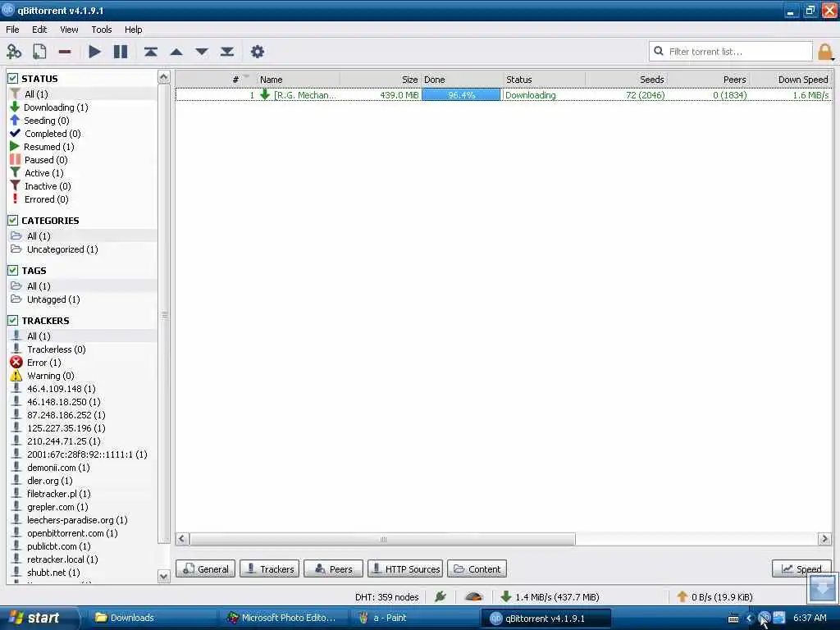Open the View menu
The width and height of the screenshot is (840, 630).
click(x=69, y=30)
